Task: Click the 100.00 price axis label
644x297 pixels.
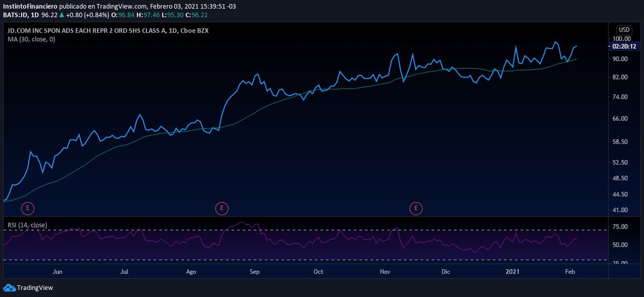Action: [621, 39]
